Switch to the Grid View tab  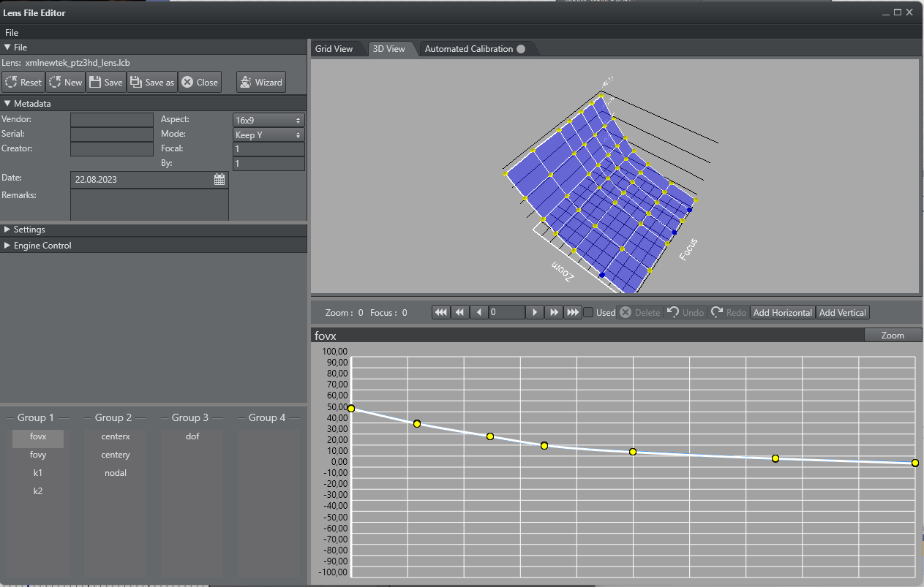pyautogui.click(x=334, y=49)
